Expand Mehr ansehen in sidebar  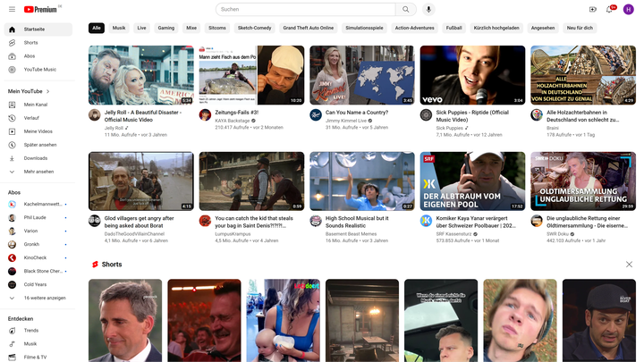(38, 172)
